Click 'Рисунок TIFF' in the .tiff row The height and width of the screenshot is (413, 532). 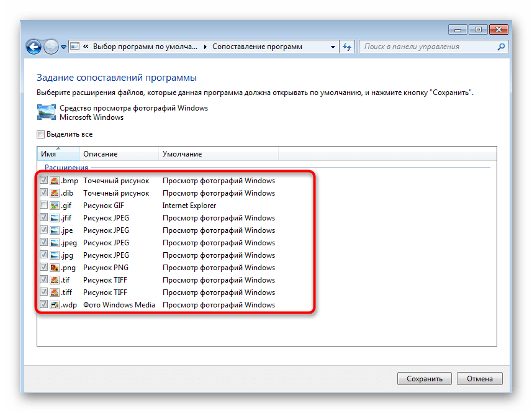tap(105, 292)
